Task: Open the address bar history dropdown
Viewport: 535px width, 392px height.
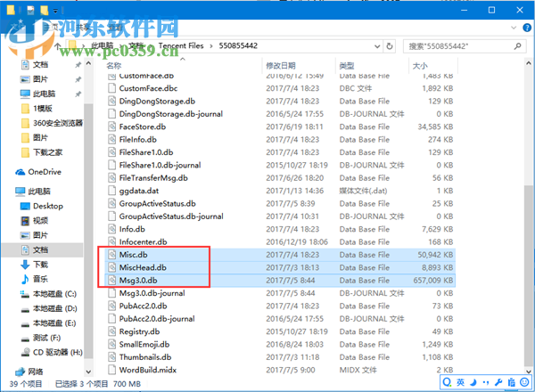Action: pos(377,46)
